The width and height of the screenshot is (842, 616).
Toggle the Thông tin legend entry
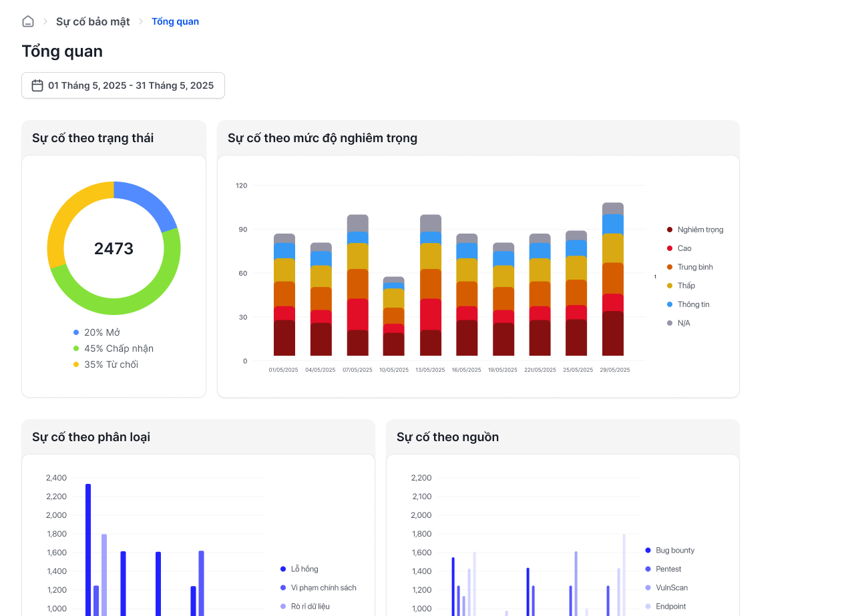(x=688, y=304)
